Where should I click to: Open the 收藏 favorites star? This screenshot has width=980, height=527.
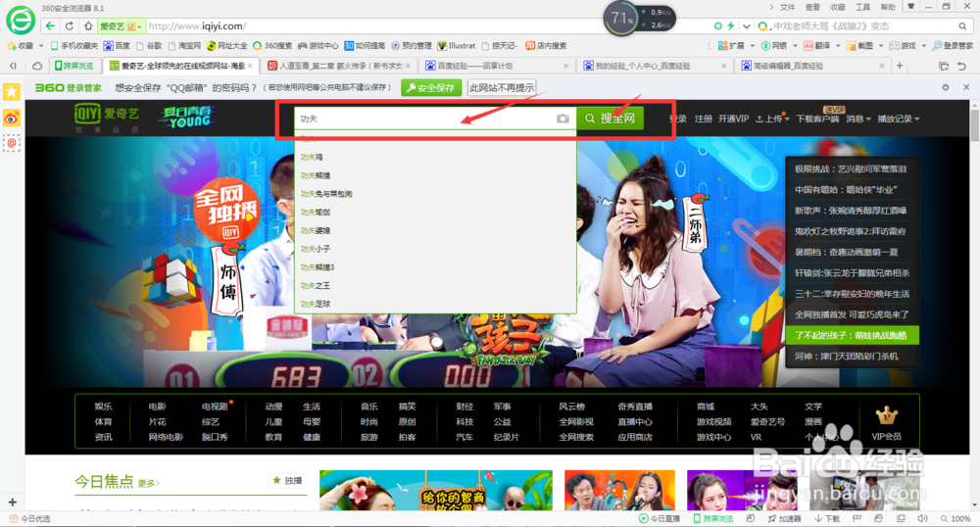pyautogui.click(x=21, y=46)
